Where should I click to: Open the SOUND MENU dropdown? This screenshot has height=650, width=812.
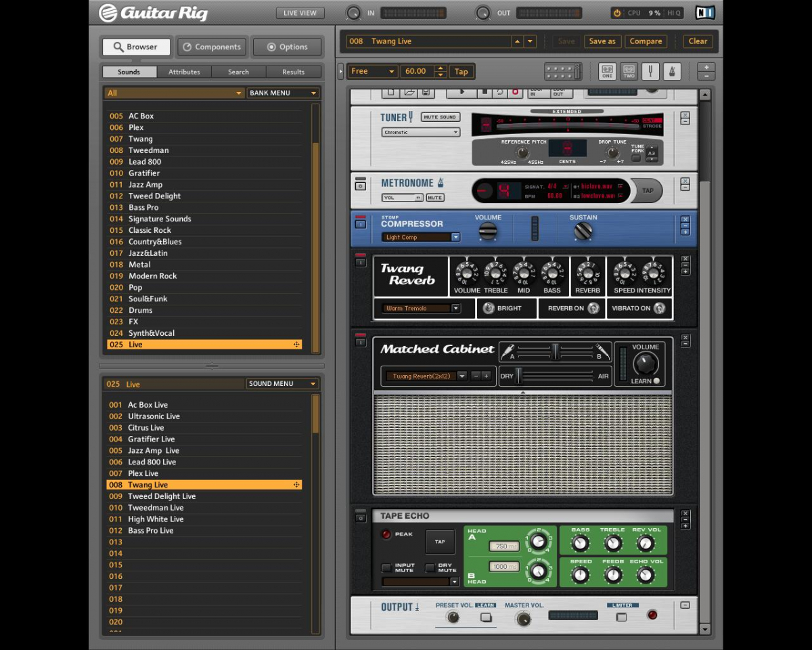tap(282, 383)
